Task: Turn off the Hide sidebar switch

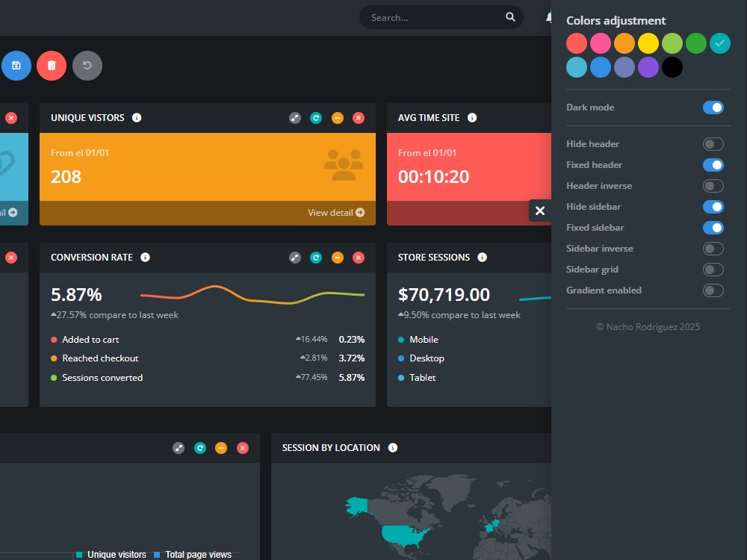Action: 713,207
